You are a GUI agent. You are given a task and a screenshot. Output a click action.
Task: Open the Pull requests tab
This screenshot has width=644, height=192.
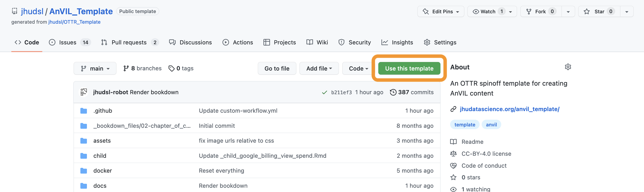pyautogui.click(x=130, y=42)
